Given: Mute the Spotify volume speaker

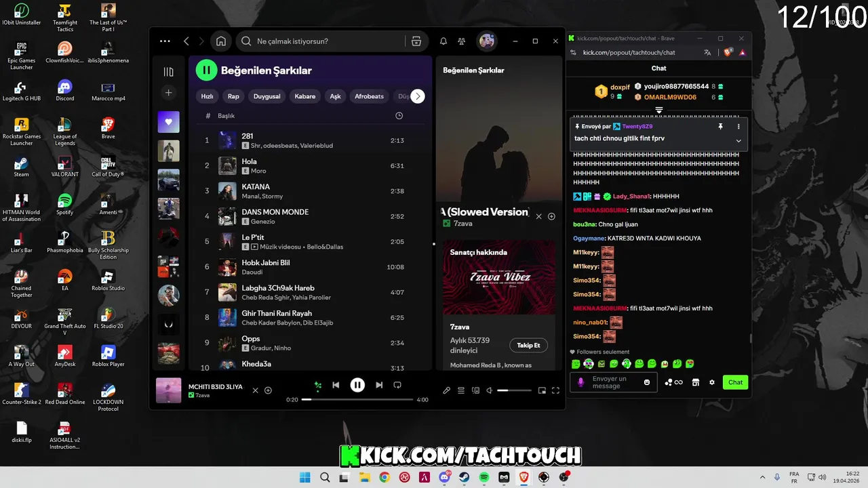Looking at the screenshot, I should click(x=490, y=390).
